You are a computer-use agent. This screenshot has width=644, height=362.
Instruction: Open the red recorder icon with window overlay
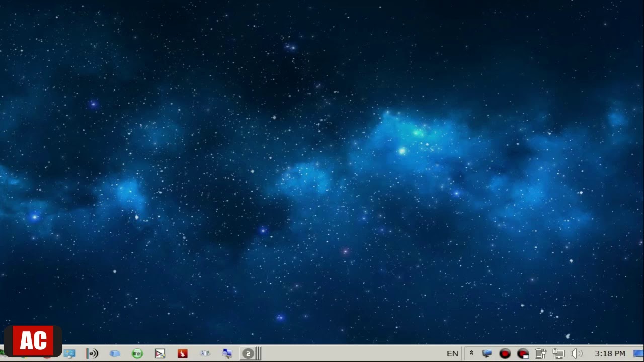pos(523,354)
